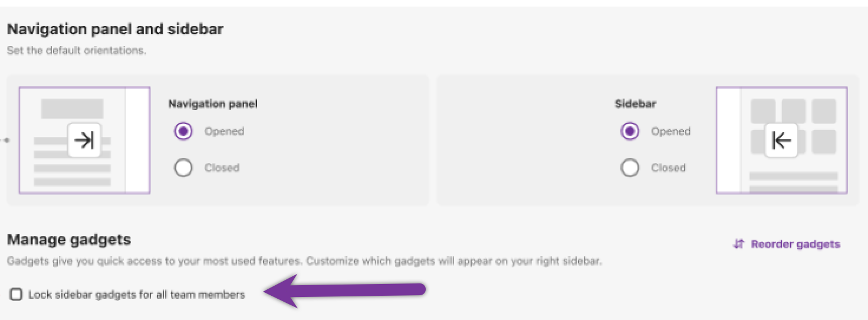The height and width of the screenshot is (320, 868).
Task: Click the Navigation panel option heading
Action: click(213, 104)
